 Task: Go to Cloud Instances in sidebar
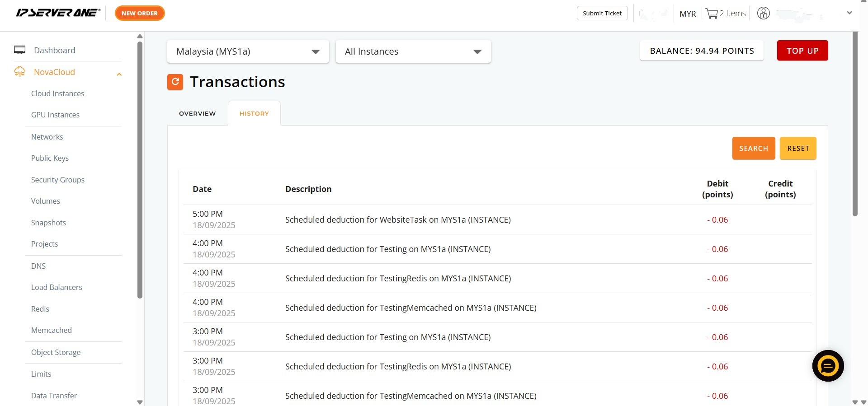pos(57,93)
